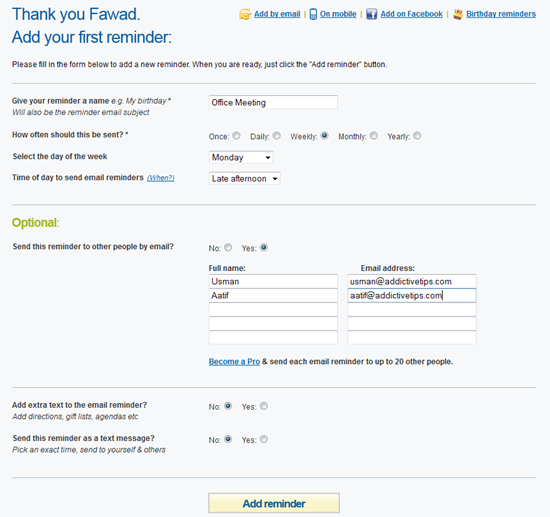550x517 pixels.
Task: Click the birthday cake icon
Action: point(458,14)
